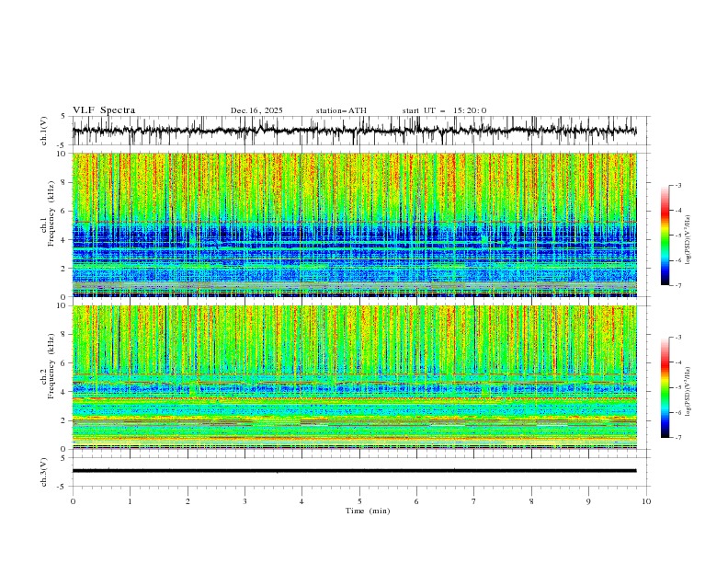Click the ch.3 flat waveform trace
This screenshot has height=563, width=728.
coord(354,471)
